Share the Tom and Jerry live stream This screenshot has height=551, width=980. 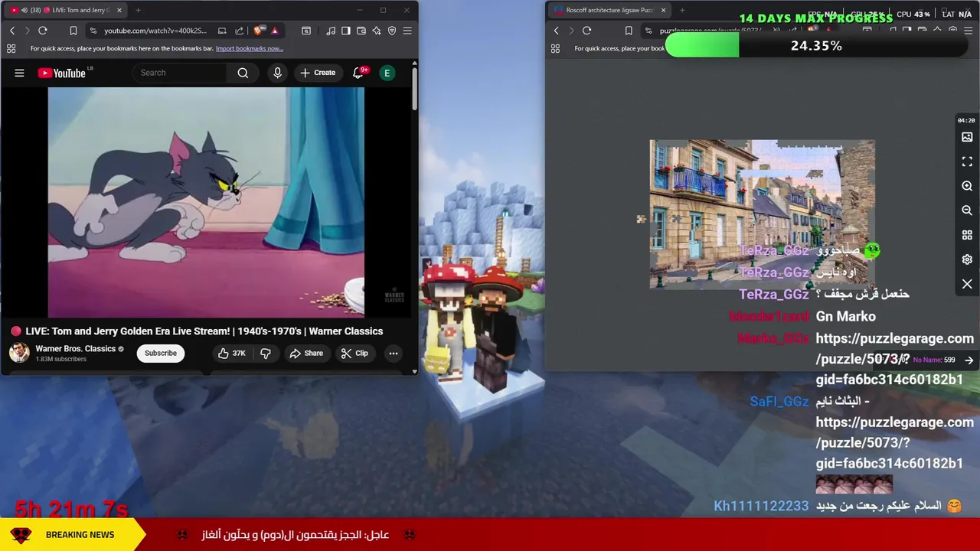[x=306, y=353]
